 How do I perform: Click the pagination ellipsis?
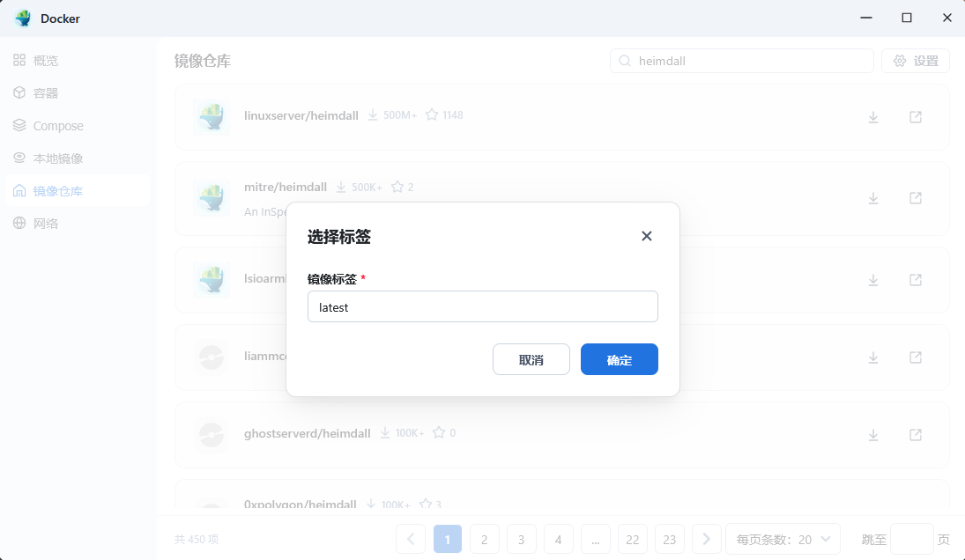click(595, 539)
